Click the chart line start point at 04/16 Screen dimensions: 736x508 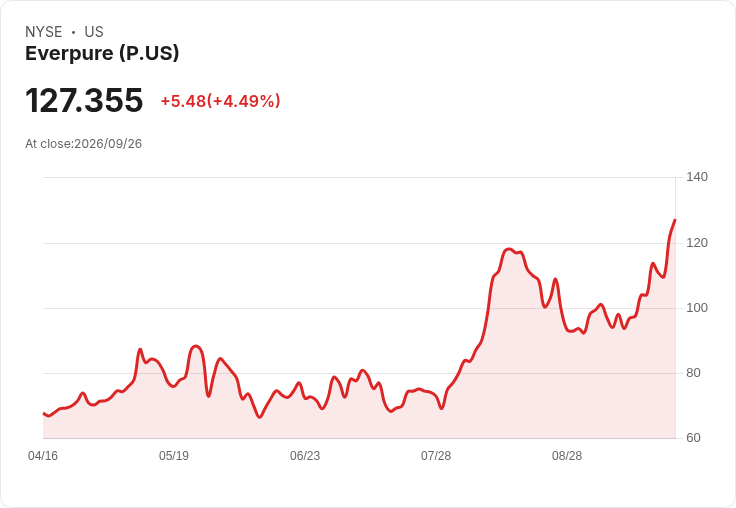[x=44, y=414]
